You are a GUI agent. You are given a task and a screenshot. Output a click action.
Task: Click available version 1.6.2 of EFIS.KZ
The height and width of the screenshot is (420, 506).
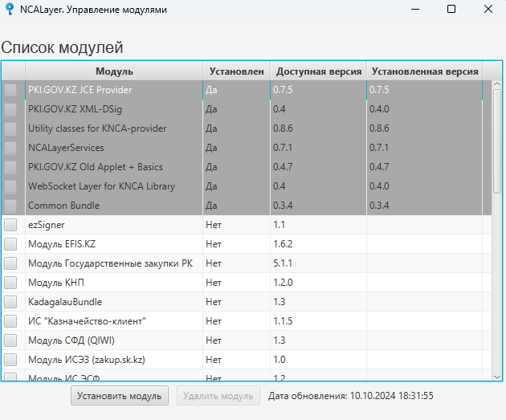283,244
